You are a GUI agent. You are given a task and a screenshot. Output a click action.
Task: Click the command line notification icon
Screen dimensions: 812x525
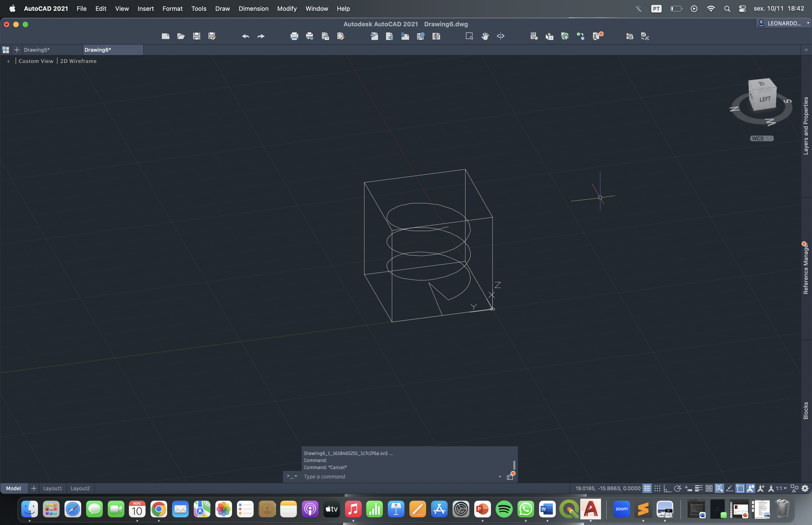pyautogui.click(x=511, y=476)
